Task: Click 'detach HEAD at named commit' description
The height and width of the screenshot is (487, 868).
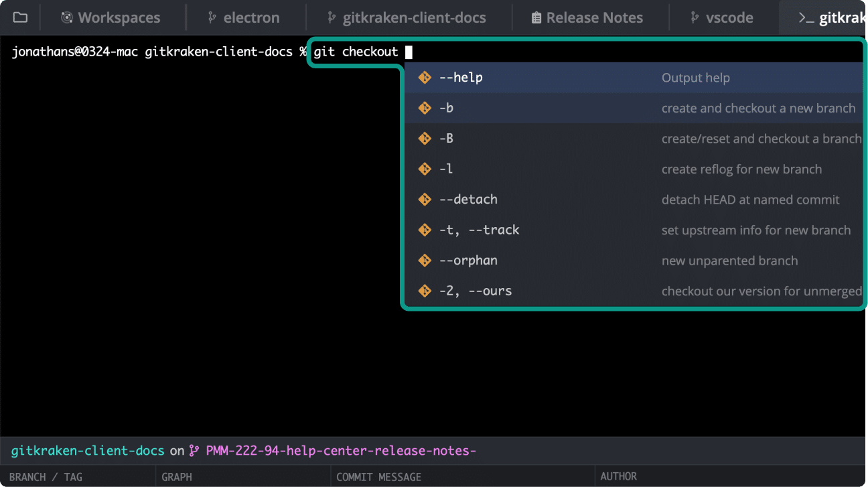Action: pos(750,200)
